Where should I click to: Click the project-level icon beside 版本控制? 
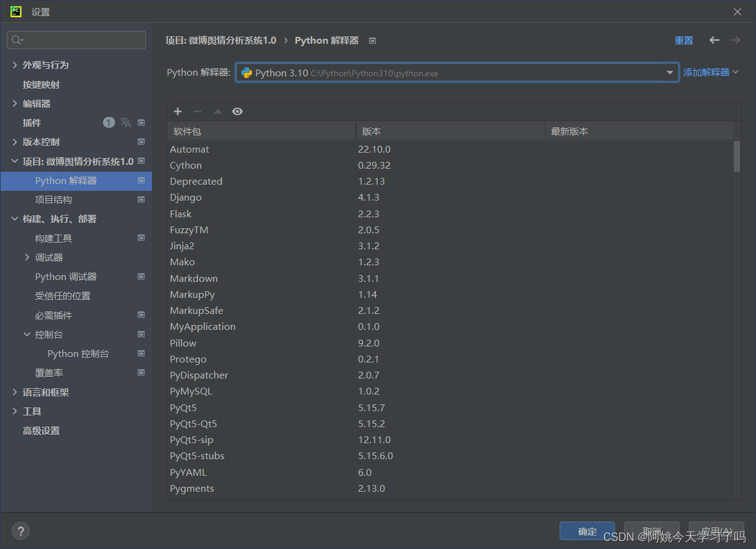pos(141,142)
